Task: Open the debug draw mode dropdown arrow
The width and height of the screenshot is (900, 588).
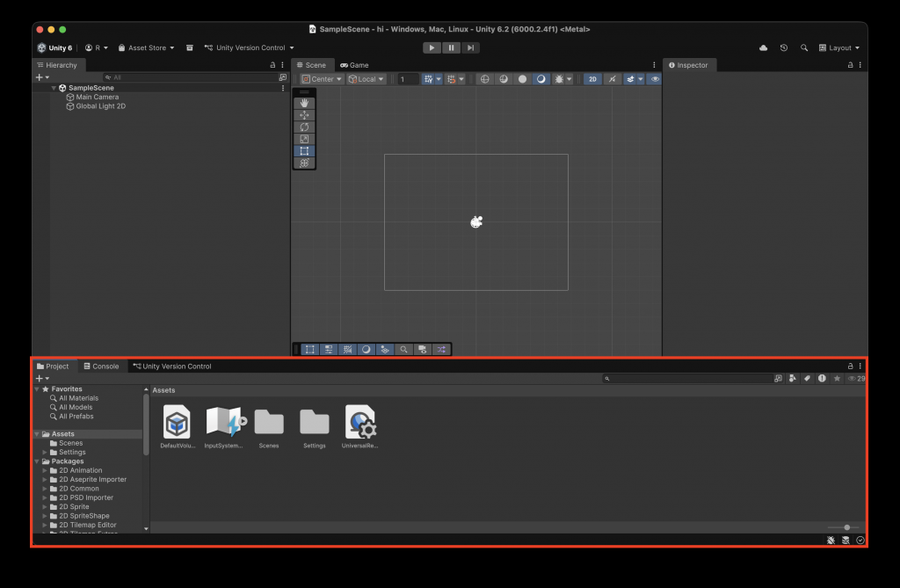Action: 570,79
